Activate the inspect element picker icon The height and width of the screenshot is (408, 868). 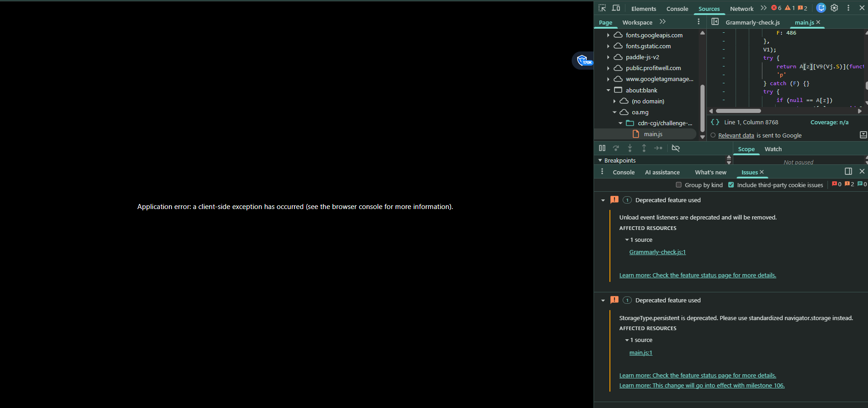602,8
